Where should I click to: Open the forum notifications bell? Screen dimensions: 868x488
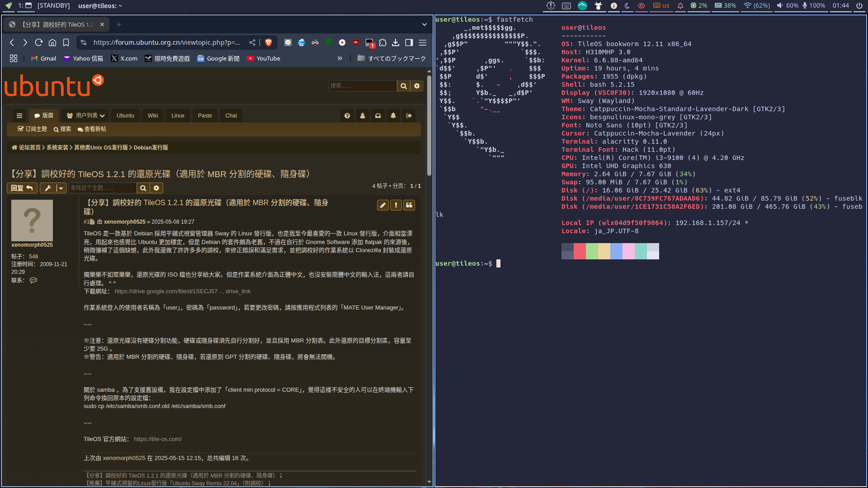(393, 116)
